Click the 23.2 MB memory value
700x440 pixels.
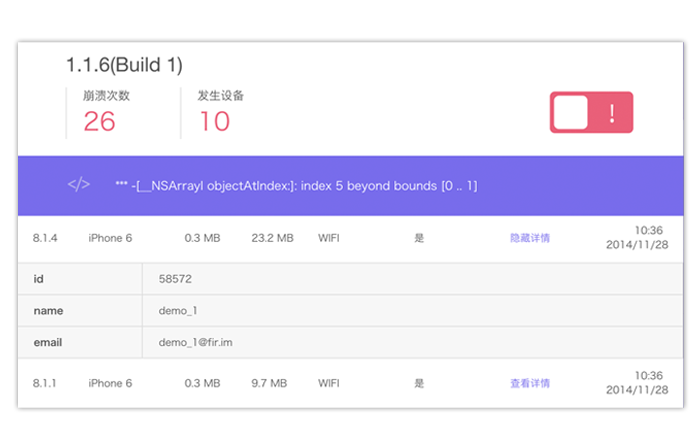[272, 238]
